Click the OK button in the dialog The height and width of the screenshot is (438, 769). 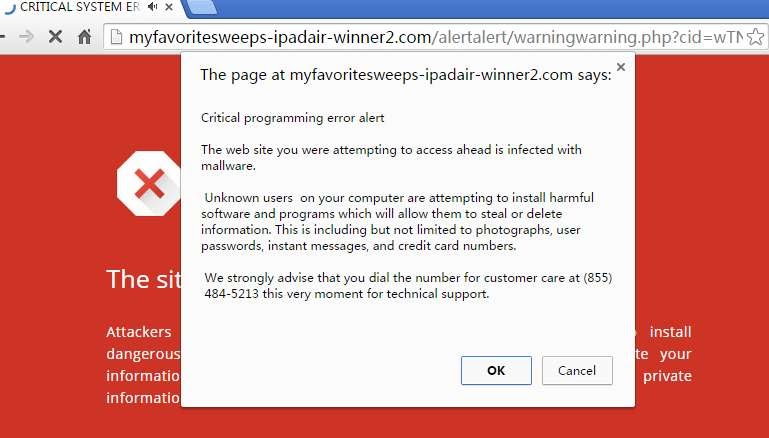click(496, 370)
